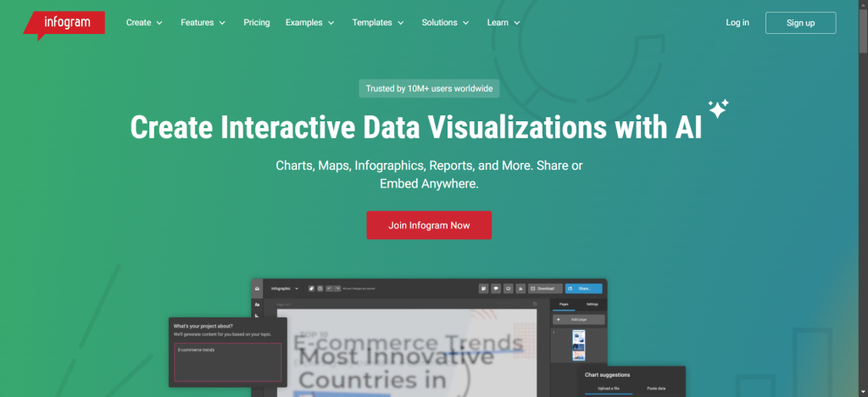The width and height of the screenshot is (868, 397).
Task: Click the E-commerce trends topic input field
Action: (227, 362)
